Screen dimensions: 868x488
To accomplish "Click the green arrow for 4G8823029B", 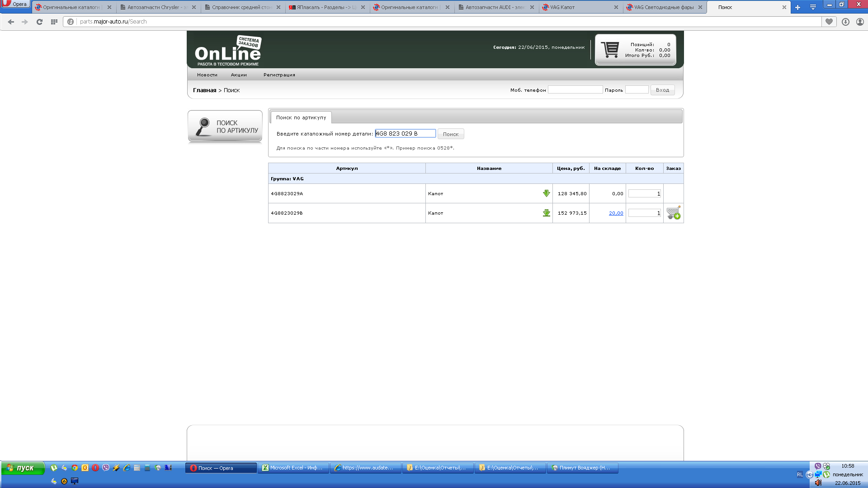I will pyautogui.click(x=547, y=213).
